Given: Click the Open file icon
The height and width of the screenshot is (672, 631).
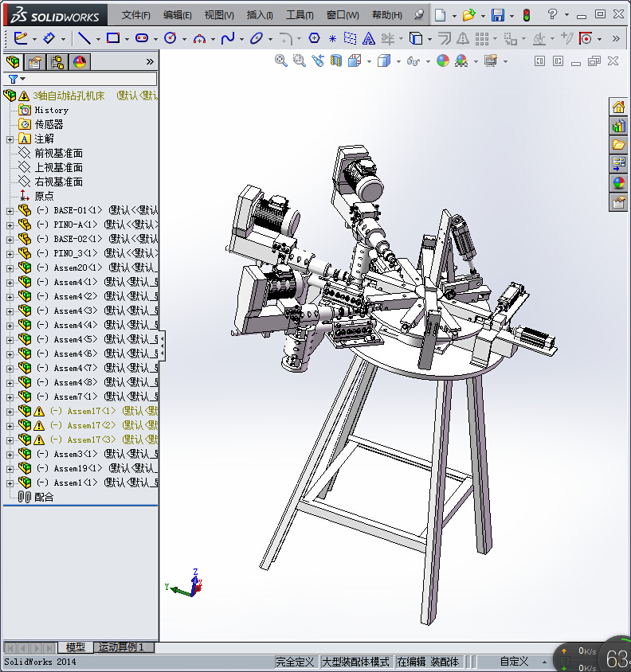Looking at the screenshot, I should 468,15.
